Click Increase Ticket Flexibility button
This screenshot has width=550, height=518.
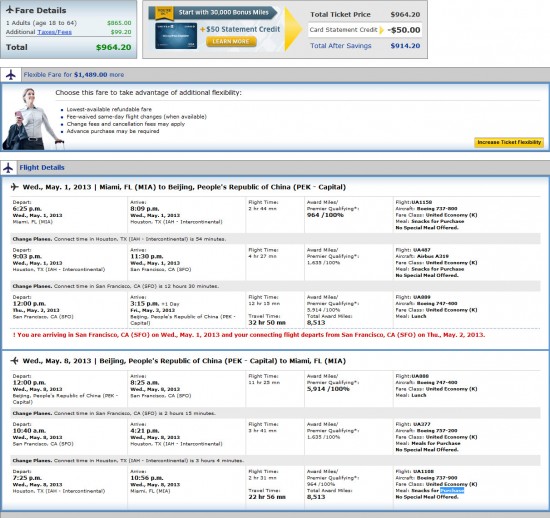(x=509, y=142)
